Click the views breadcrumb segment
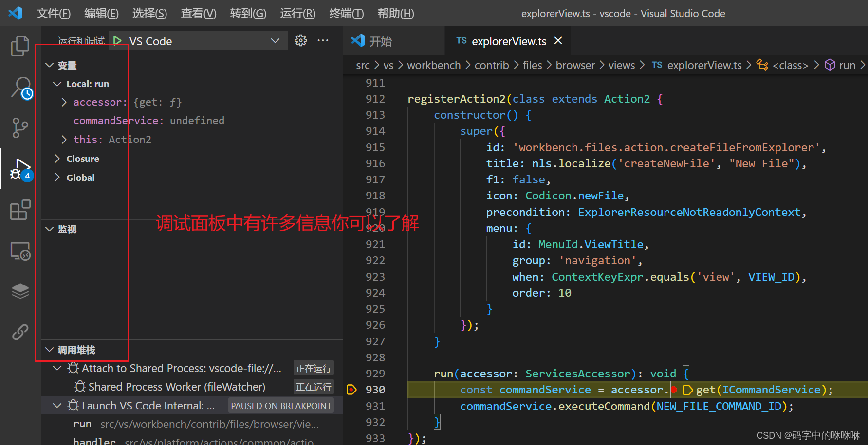 pos(622,65)
